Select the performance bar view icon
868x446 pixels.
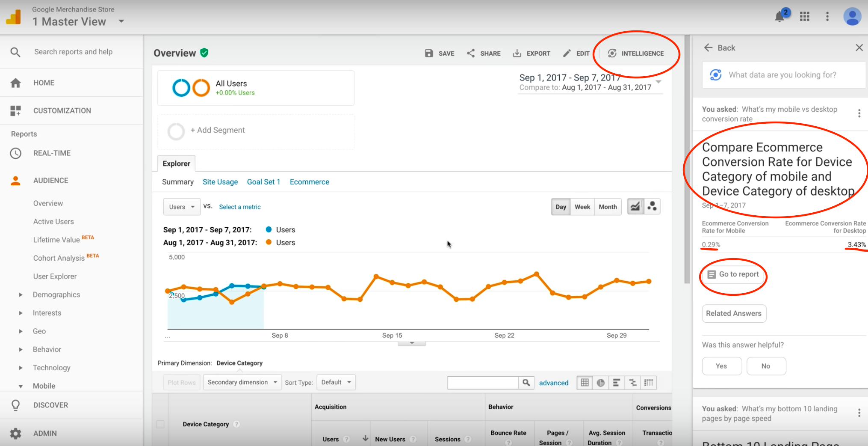point(617,383)
